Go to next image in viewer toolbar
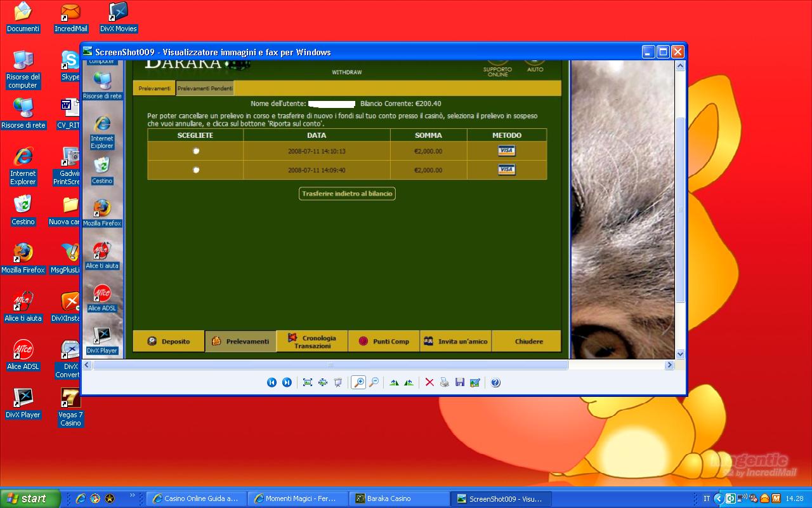 pos(287,382)
